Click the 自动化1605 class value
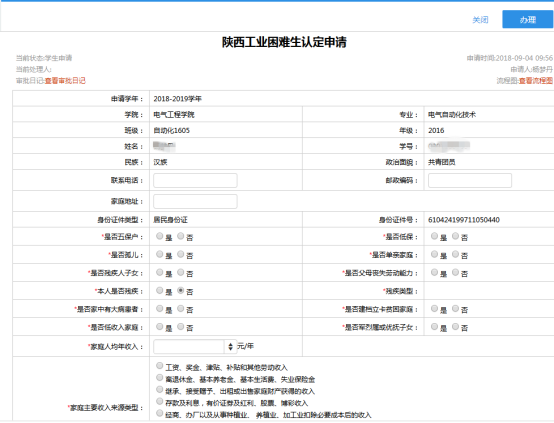Viewport: 554px width, 423px height. 171,131
